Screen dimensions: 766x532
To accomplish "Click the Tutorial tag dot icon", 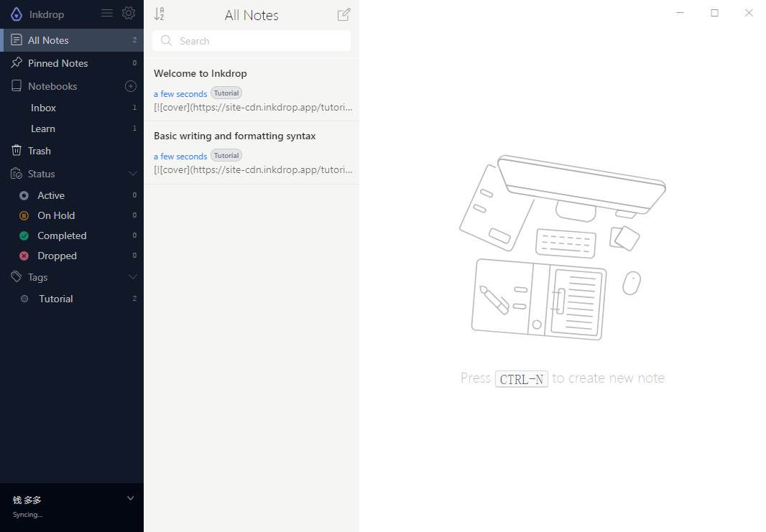I will (24, 299).
